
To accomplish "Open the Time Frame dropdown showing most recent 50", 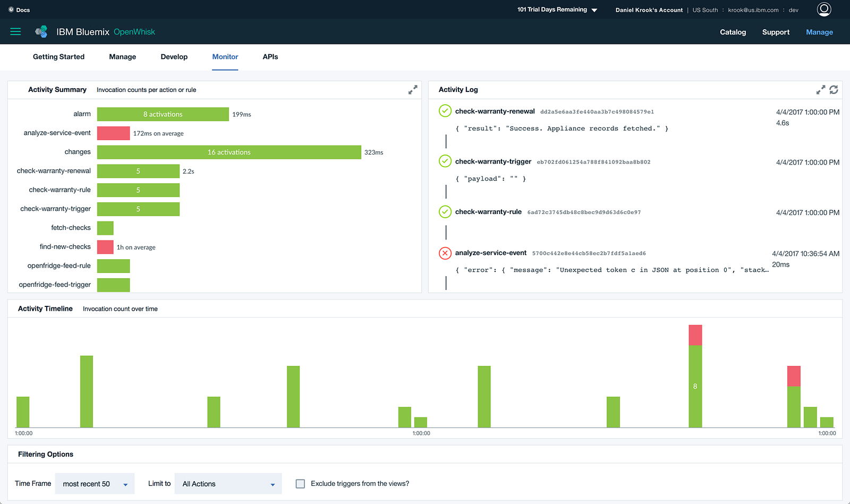I will (95, 484).
